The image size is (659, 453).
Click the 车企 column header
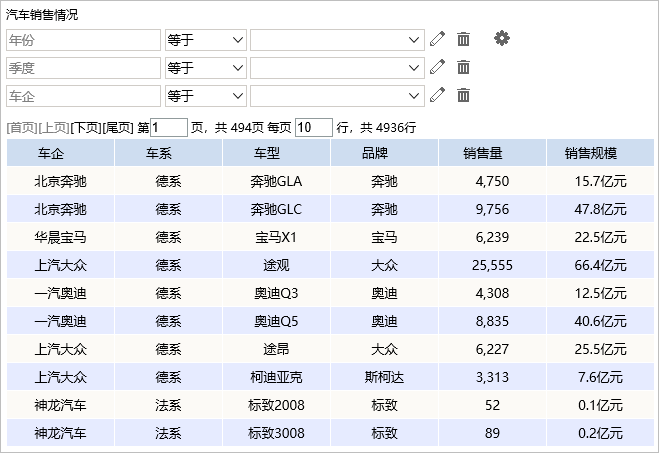coord(61,153)
